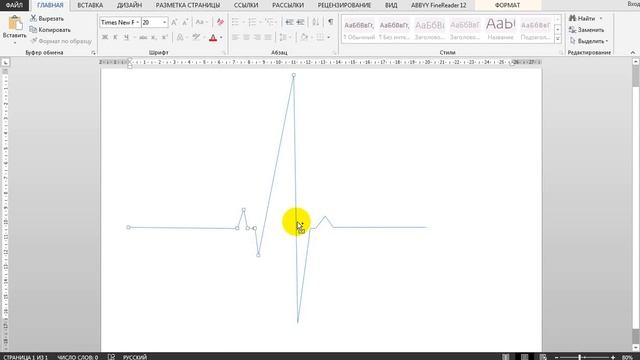Viewport: 640px width, 360px height.
Task: Clear all formatting with the eraser icon
Action: [220, 22]
